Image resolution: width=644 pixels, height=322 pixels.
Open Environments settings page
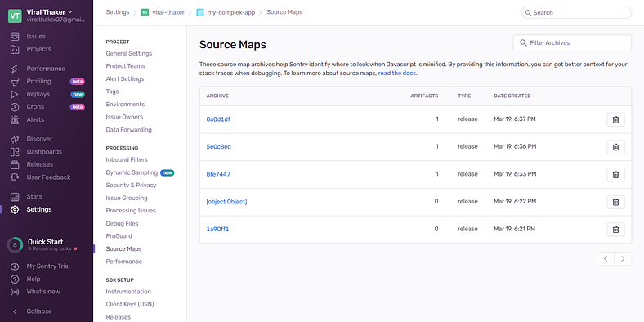point(125,105)
